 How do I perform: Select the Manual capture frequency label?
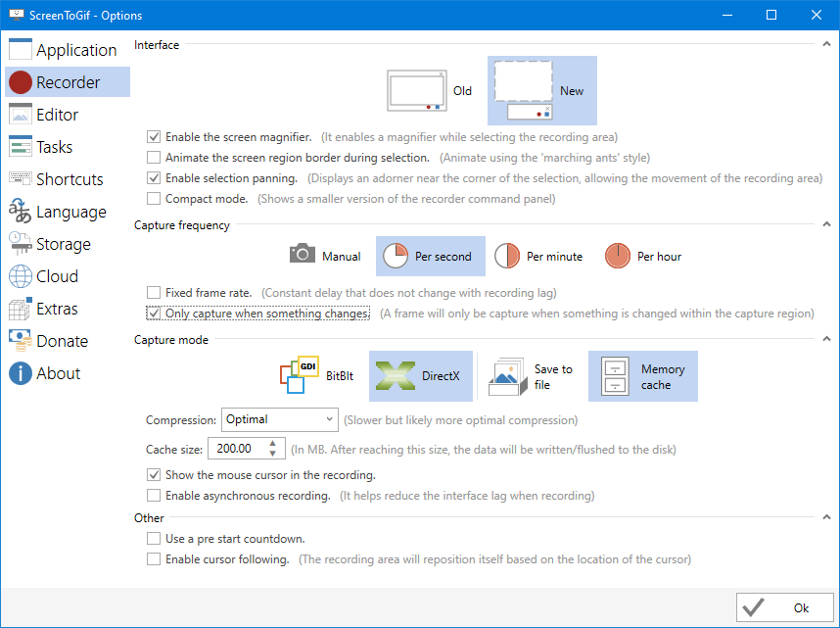click(342, 257)
